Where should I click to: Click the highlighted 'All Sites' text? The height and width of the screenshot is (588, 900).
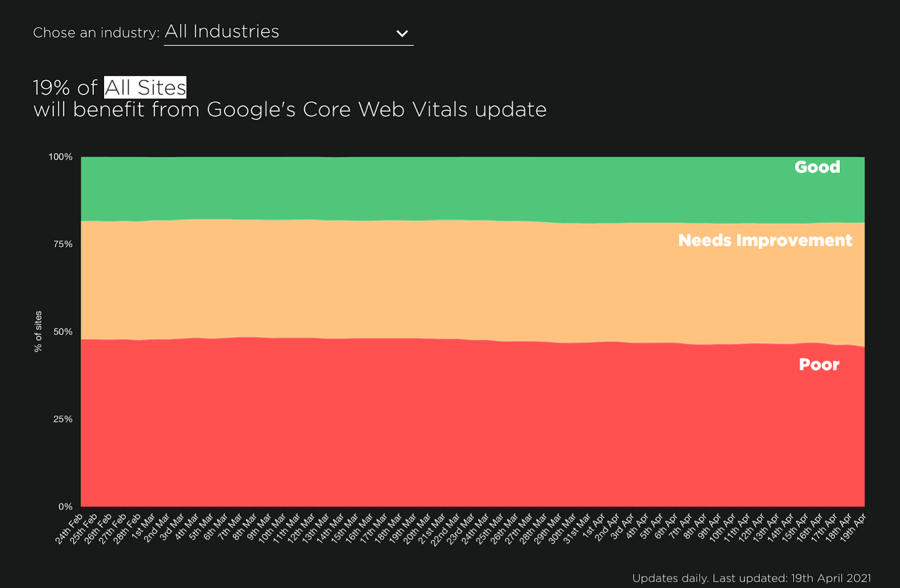(143, 88)
